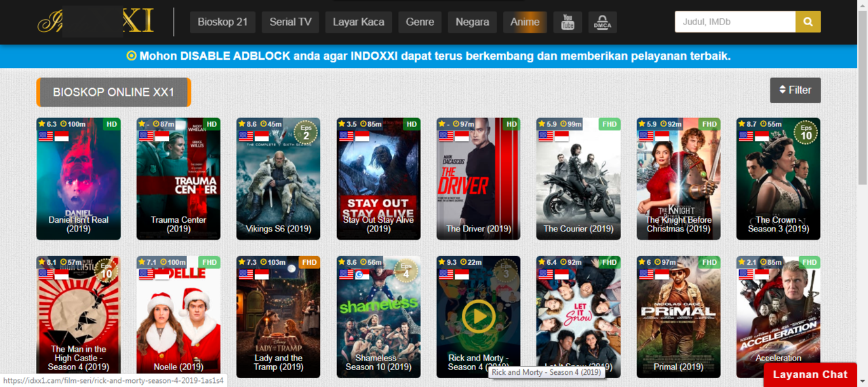Open Acceleration poster
The height and width of the screenshot is (387, 868).
click(x=778, y=317)
